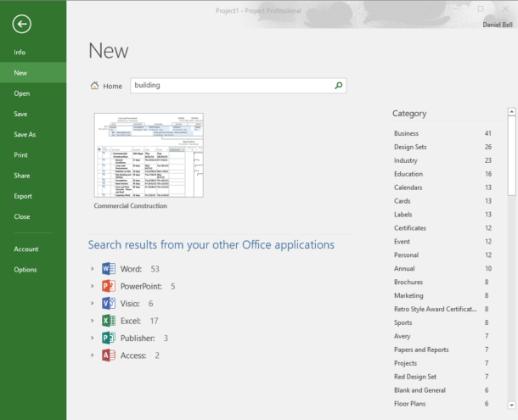Click the Publisher: 3 results label
Screen dimensions: 518x420
pyautogui.click(x=144, y=338)
